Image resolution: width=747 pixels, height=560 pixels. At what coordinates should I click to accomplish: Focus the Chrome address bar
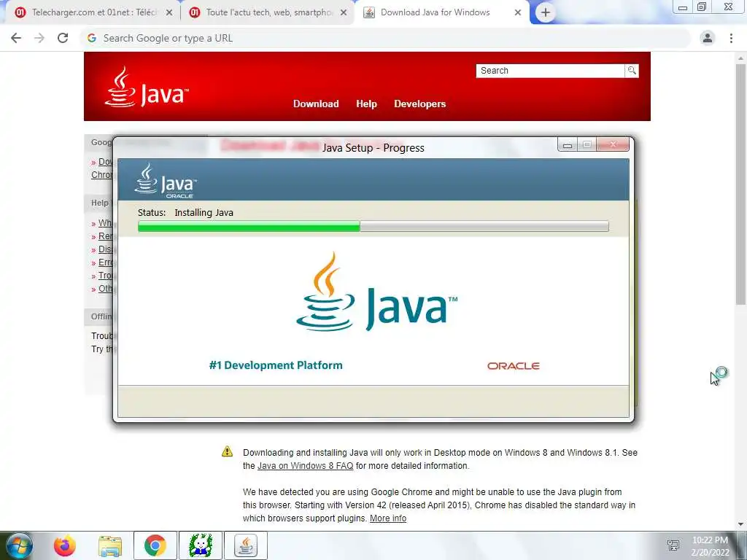pyautogui.click(x=385, y=38)
